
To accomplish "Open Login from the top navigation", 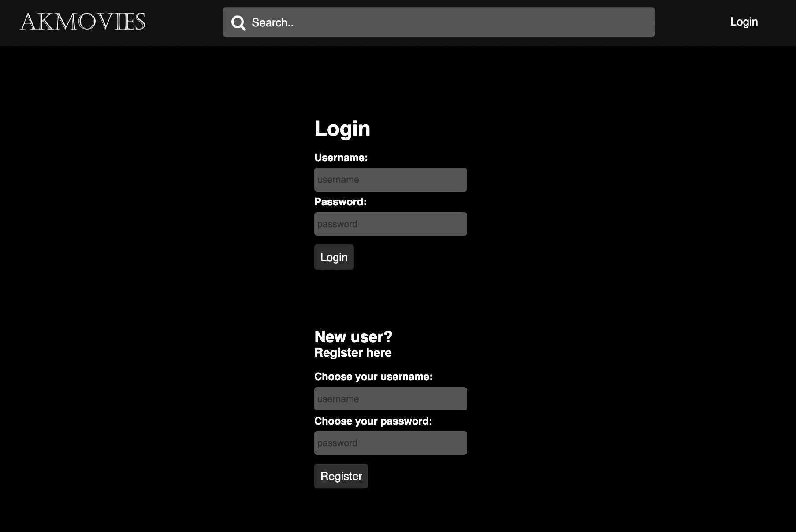I will pyautogui.click(x=744, y=22).
